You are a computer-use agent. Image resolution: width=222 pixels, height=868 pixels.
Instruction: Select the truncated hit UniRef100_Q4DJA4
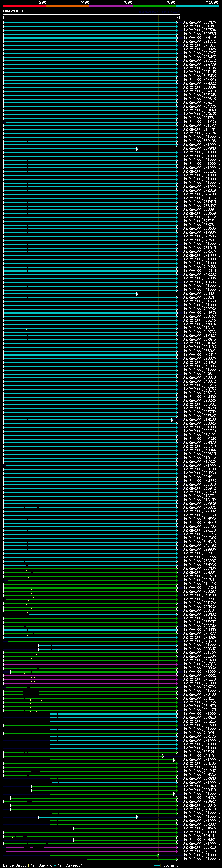click(x=199, y=756)
